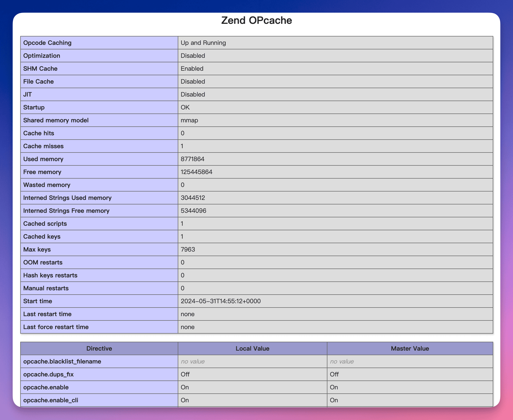Screen dimensions: 513x420
Task: Select the opcache.blacklist_filename directive
Action: 62,361
